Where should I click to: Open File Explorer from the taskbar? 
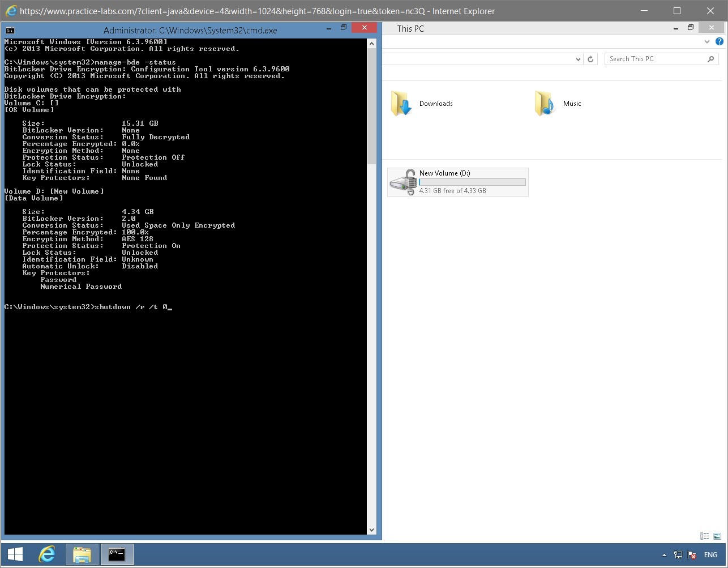[x=82, y=554]
